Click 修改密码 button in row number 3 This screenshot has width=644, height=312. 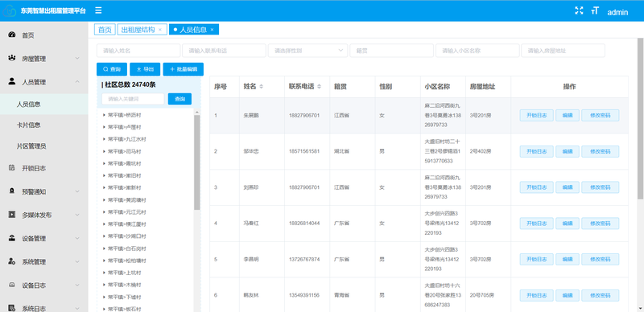click(600, 187)
